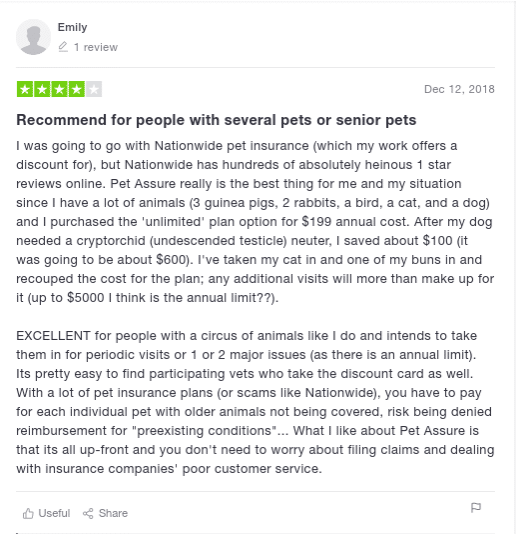Click the divider line below reviewer info
This screenshot has width=516, height=534.
(255, 67)
